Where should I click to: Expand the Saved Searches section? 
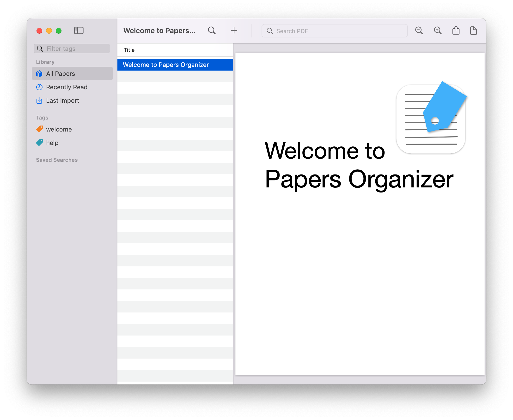(x=56, y=160)
